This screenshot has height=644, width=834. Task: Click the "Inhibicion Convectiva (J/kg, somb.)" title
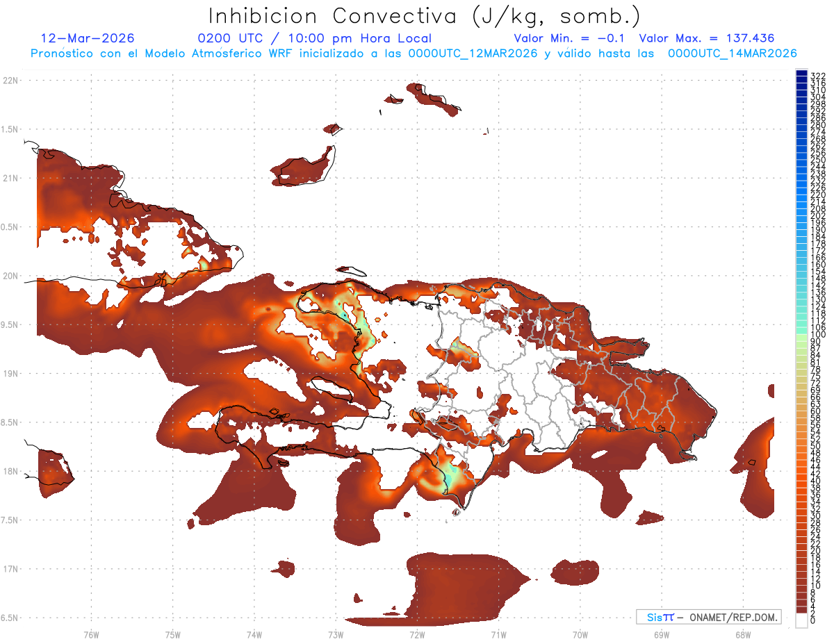425,16
